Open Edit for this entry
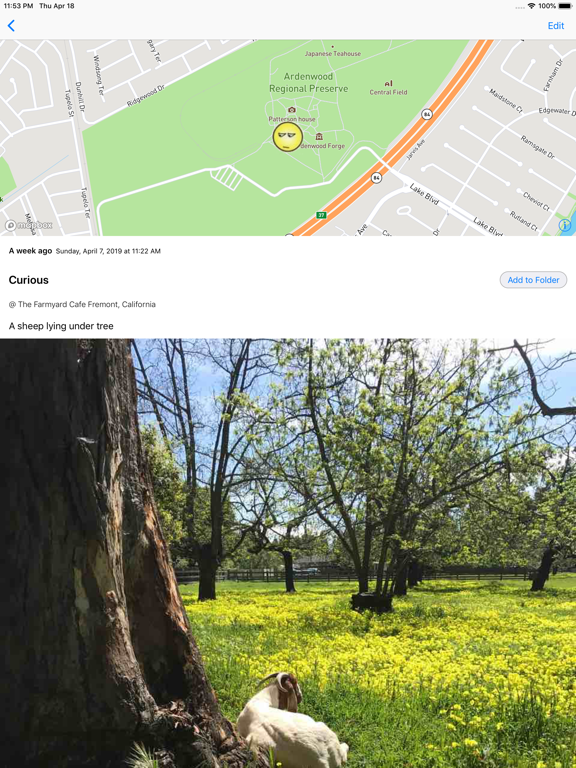Image resolution: width=576 pixels, height=768 pixels. coord(555,25)
